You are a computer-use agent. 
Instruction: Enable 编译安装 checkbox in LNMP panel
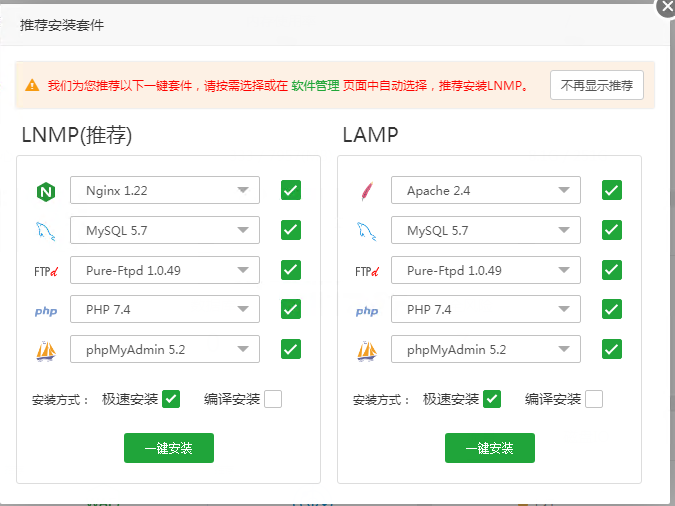click(x=273, y=399)
